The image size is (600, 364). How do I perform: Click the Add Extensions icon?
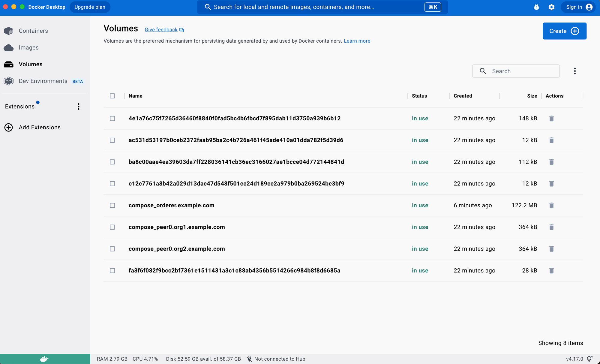coord(9,127)
